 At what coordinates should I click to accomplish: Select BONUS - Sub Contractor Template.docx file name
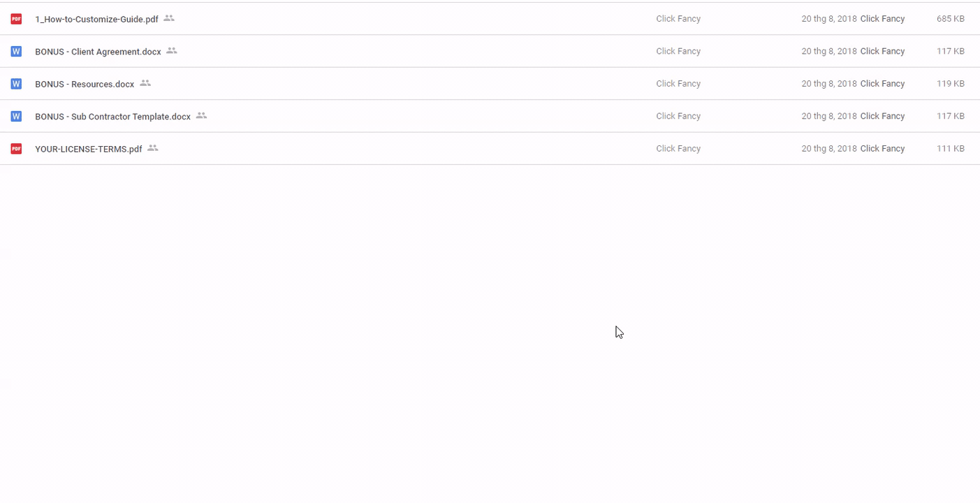tap(112, 117)
